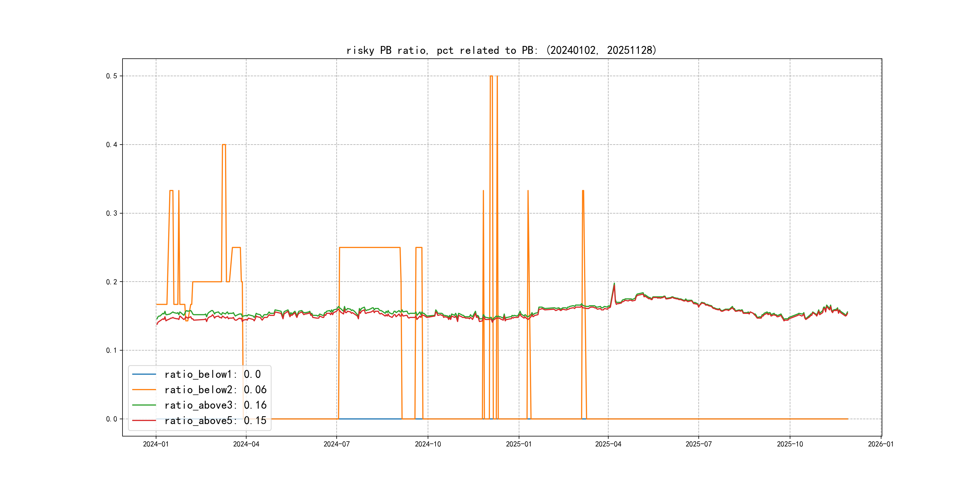The image size is (980, 490).
Task: Select the 'ratio_above5: 0.15' legend label
Action: tap(215, 420)
